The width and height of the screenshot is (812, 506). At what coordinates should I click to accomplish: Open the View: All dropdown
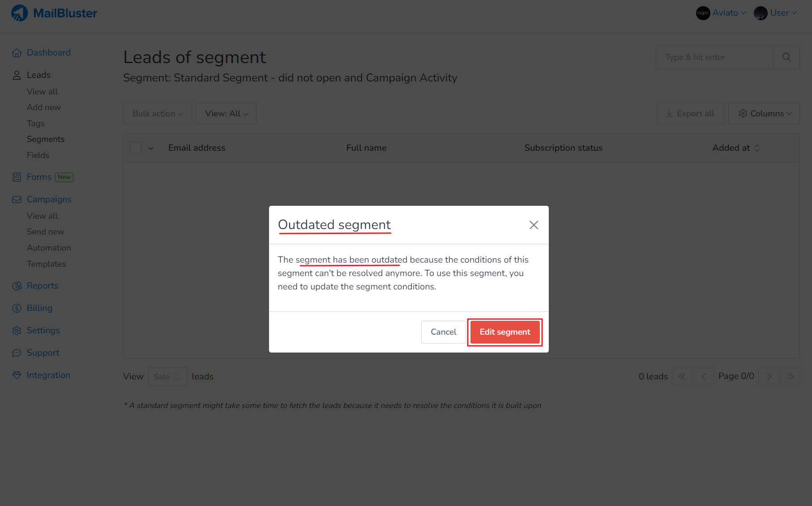pyautogui.click(x=226, y=114)
